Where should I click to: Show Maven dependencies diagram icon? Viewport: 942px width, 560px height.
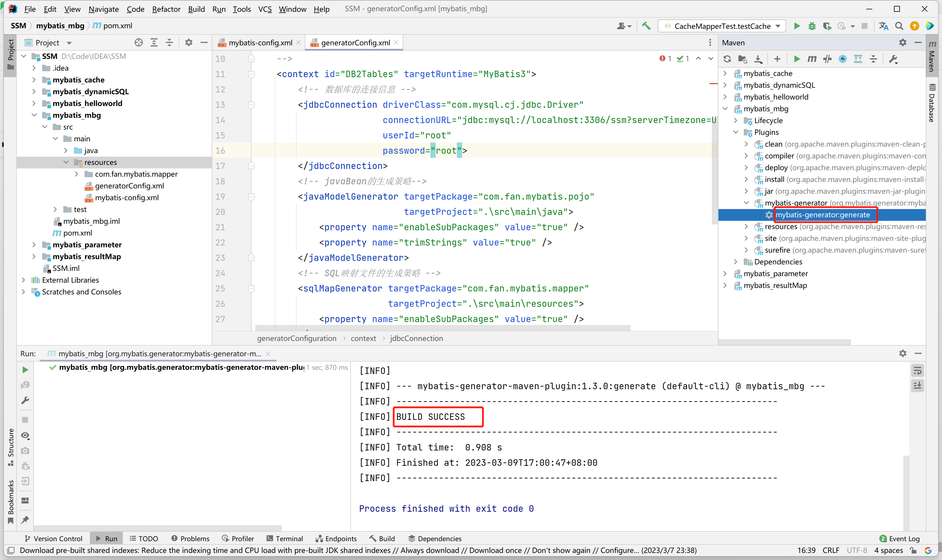[x=858, y=59]
